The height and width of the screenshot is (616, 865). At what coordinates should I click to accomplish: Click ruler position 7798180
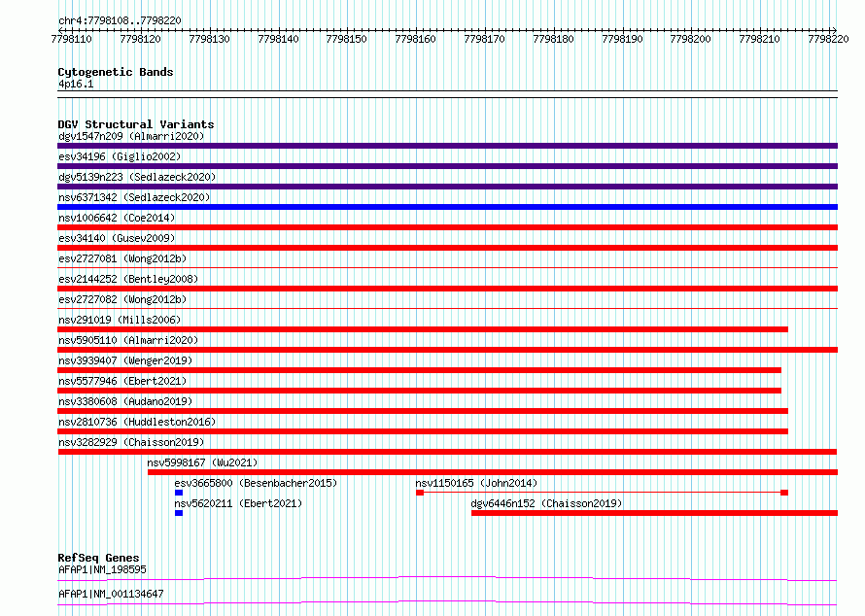[553, 39]
